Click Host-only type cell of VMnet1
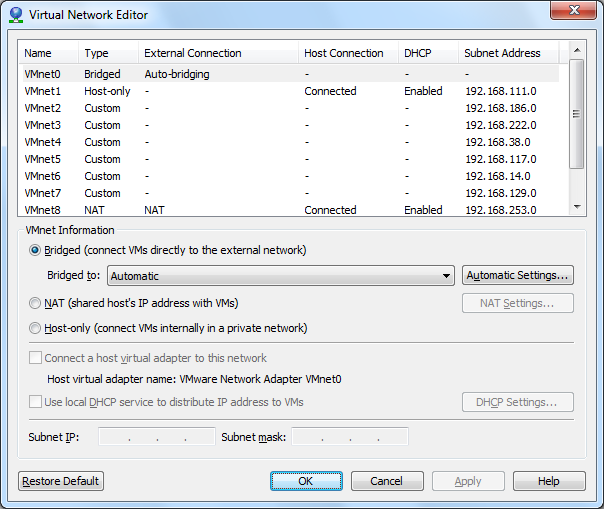The width and height of the screenshot is (604, 509). point(107,91)
